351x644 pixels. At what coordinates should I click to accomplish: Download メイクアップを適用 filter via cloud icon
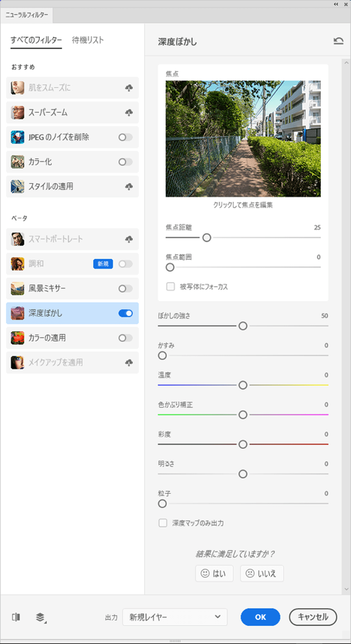pos(129,363)
